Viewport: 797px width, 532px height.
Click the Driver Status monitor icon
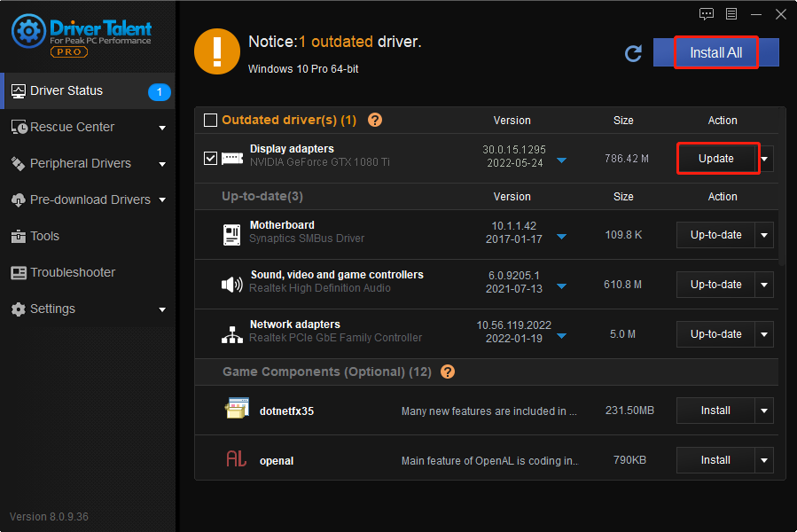tap(19, 91)
